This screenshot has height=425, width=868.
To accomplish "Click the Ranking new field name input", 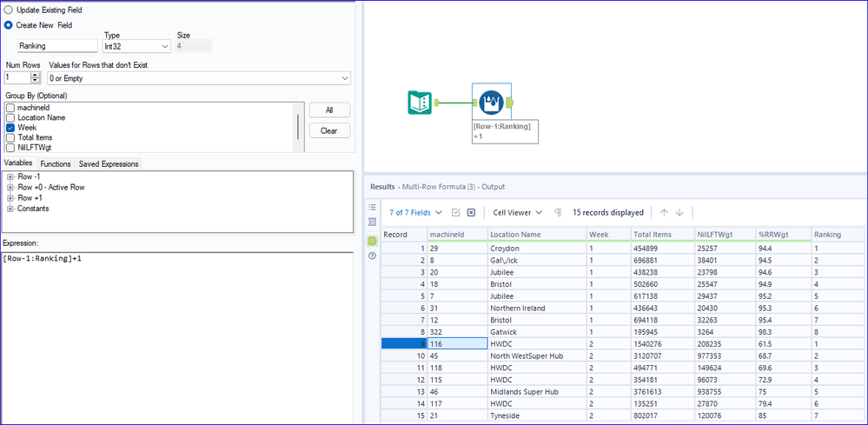I will click(57, 46).
